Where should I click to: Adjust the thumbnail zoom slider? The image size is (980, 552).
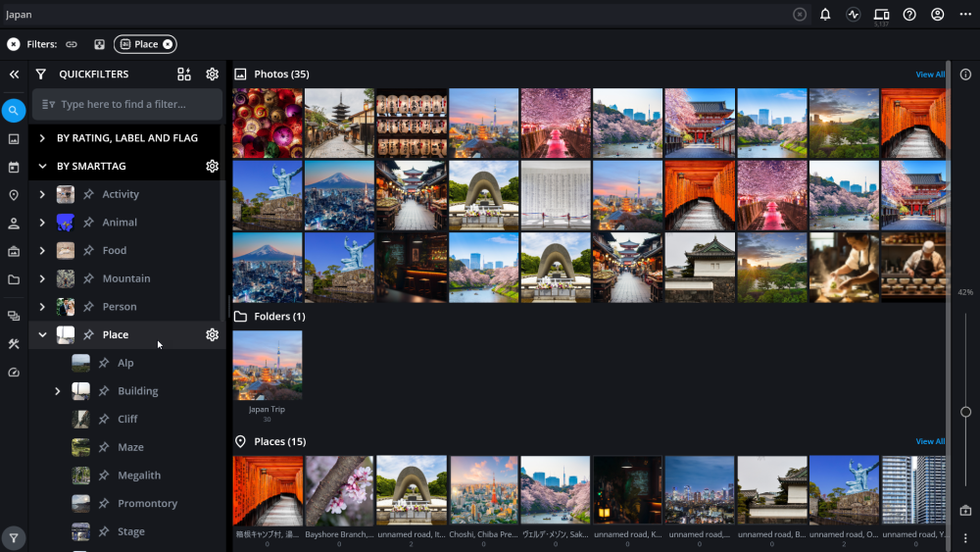click(965, 412)
